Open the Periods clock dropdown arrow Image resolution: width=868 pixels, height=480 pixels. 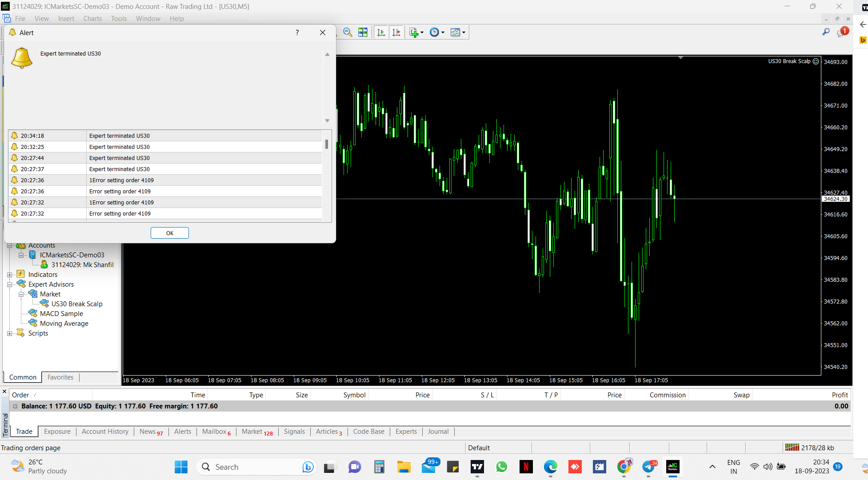click(443, 32)
